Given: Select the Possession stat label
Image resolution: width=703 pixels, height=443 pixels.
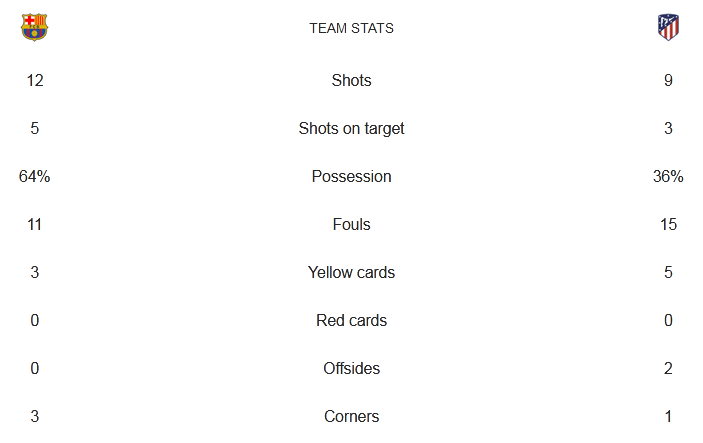Looking at the screenshot, I should [352, 176].
